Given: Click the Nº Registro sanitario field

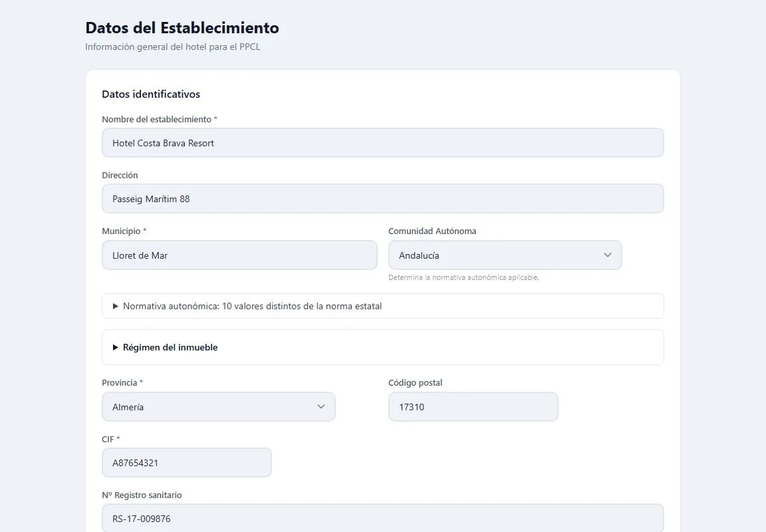Looking at the screenshot, I should (x=382, y=518).
